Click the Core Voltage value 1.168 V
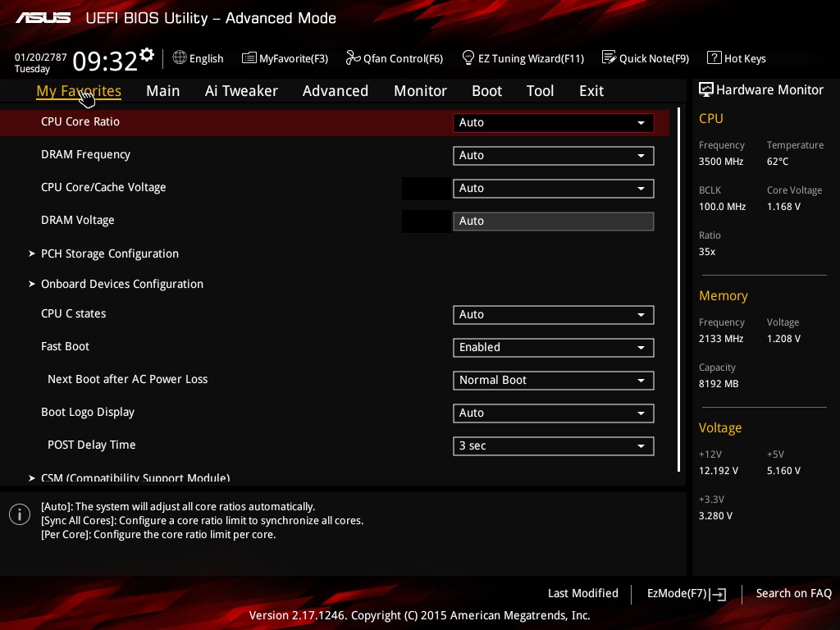Screen dimensions: 840x630 click(783, 206)
